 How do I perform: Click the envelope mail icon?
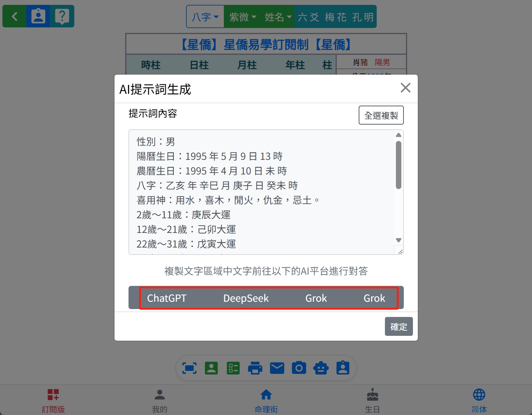click(277, 368)
